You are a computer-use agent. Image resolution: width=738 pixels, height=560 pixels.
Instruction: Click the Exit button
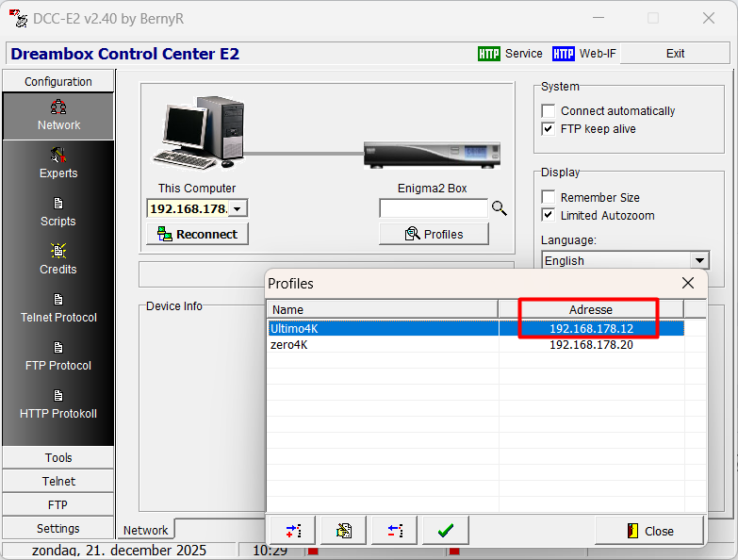675,54
